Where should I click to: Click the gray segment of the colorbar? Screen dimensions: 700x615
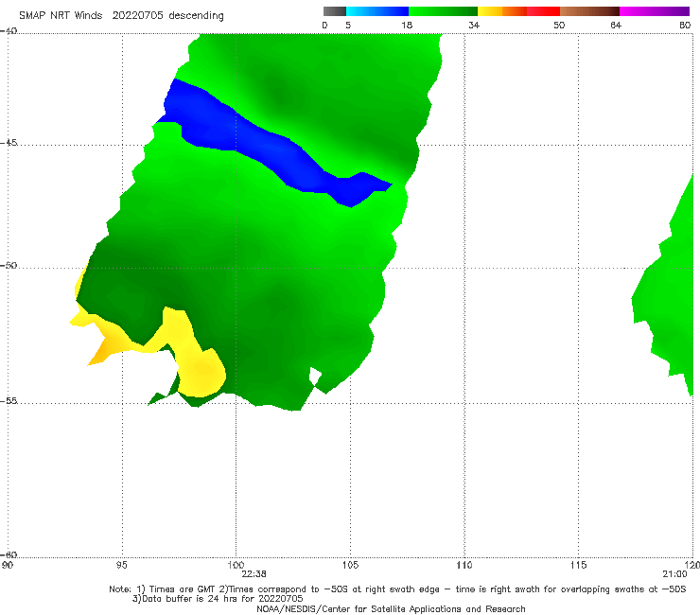(x=335, y=11)
